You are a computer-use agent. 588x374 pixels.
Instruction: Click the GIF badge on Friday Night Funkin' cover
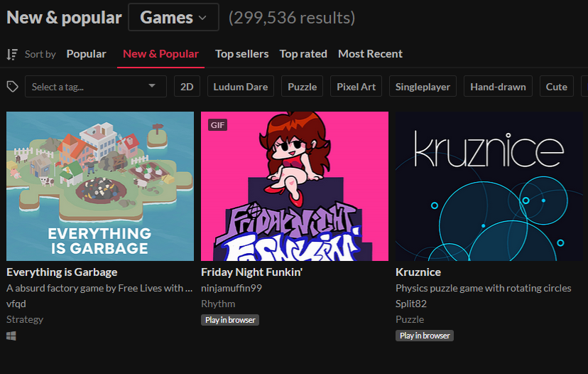coord(217,125)
